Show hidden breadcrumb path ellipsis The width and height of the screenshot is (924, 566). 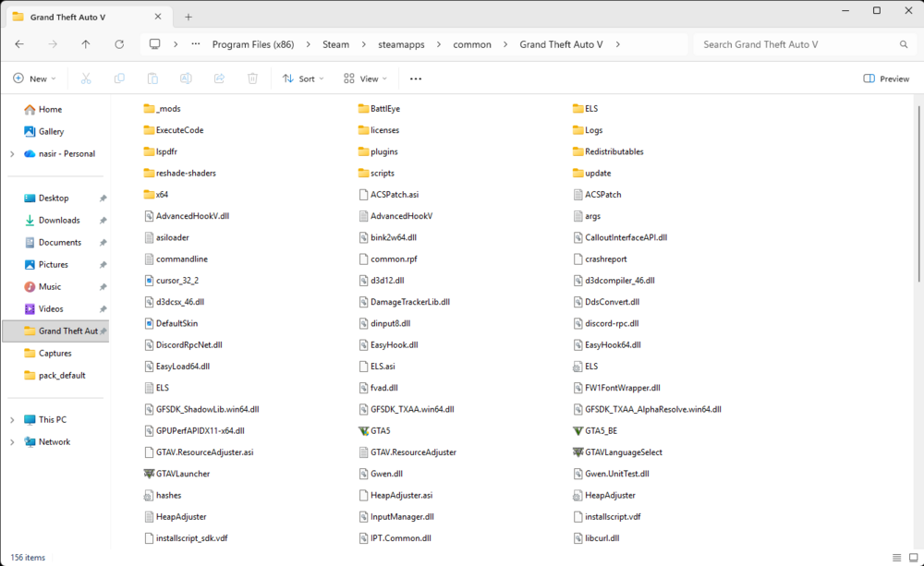point(196,44)
